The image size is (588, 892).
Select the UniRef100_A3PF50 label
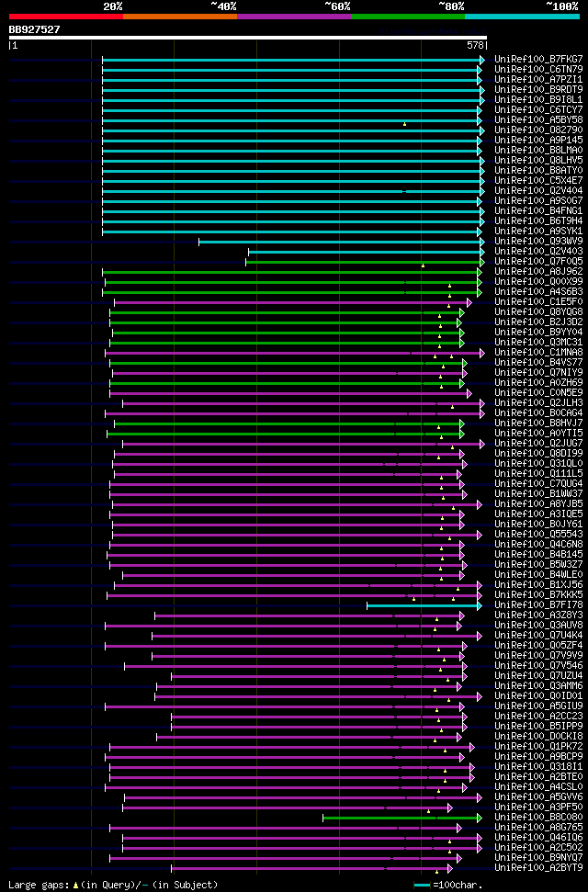[538, 807]
